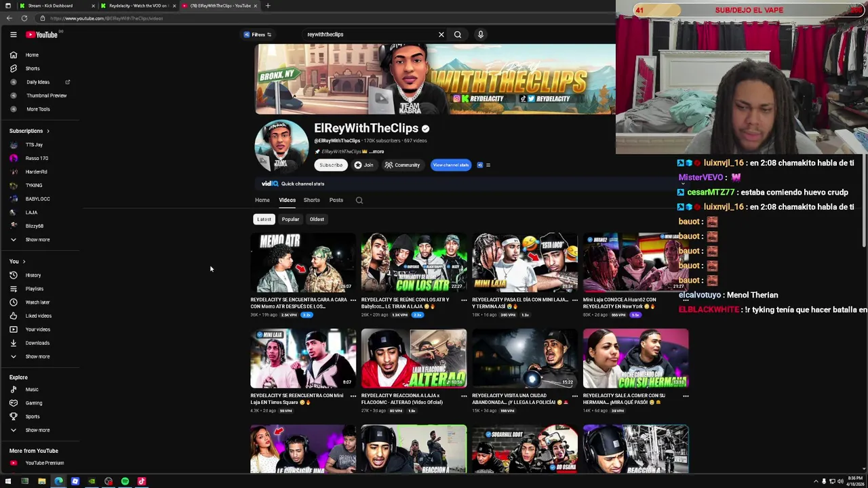Image resolution: width=868 pixels, height=488 pixels.
Task: Sort videos by Oldest chip
Action: (x=317, y=219)
